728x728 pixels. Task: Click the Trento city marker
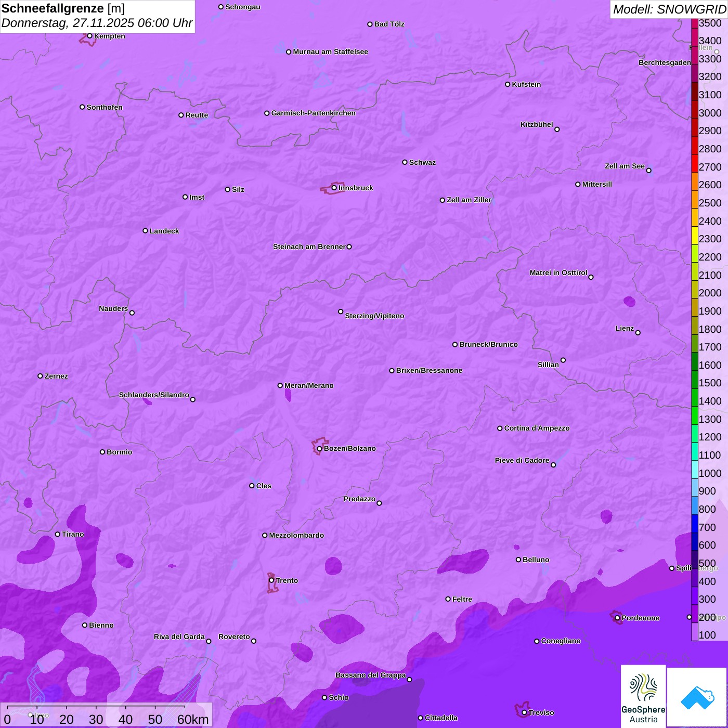click(271, 580)
